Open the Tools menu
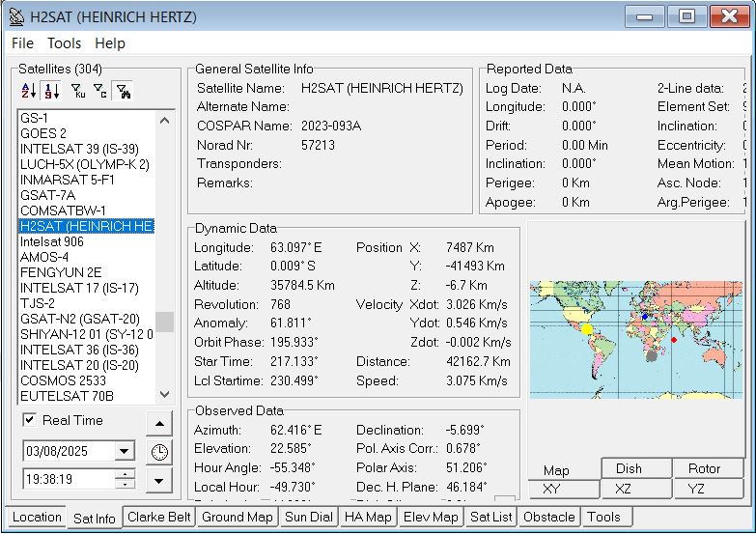Image resolution: width=756 pixels, height=534 pixels. pyautogui.click(x=64, y=42)
